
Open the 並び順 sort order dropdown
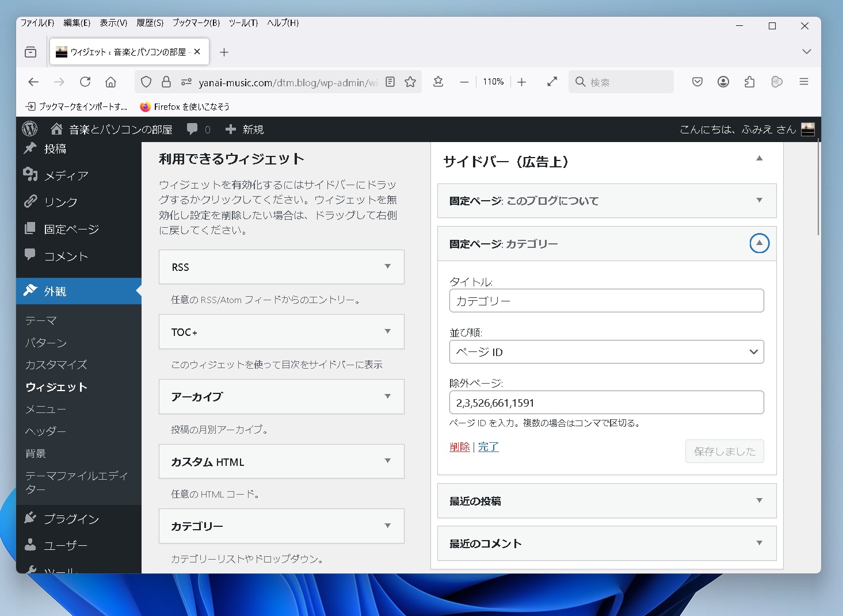pos(606,352)
